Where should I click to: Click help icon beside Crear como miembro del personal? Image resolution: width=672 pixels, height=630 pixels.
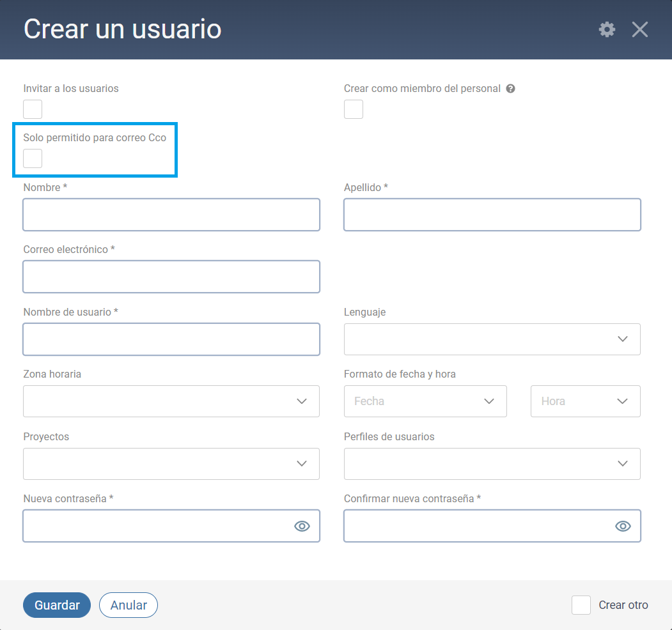(x=510, y=89)
